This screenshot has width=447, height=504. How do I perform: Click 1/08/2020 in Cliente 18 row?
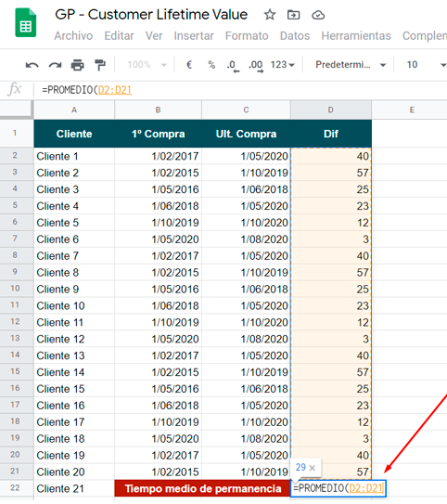pyautogui.click(x=246, y=438)
